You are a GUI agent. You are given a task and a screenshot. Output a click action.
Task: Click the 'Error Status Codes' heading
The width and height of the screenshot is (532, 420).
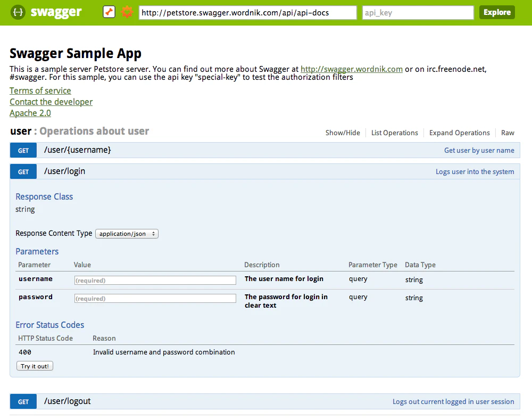(x=50, y=325)
